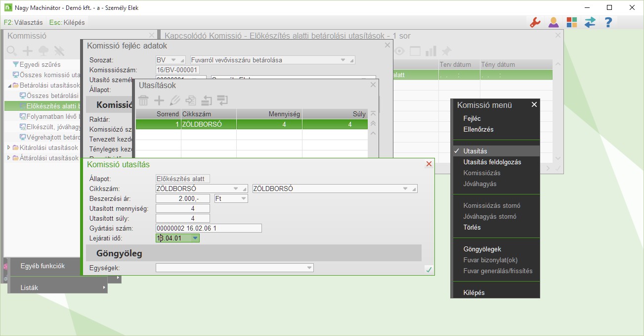
Task: Click the Utasított mennyiség field
Action: pos(182,208)
